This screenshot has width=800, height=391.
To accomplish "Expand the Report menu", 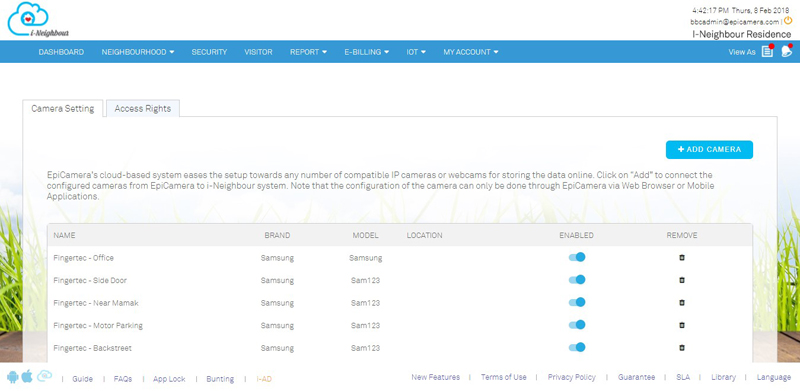I will coord(308,52).
